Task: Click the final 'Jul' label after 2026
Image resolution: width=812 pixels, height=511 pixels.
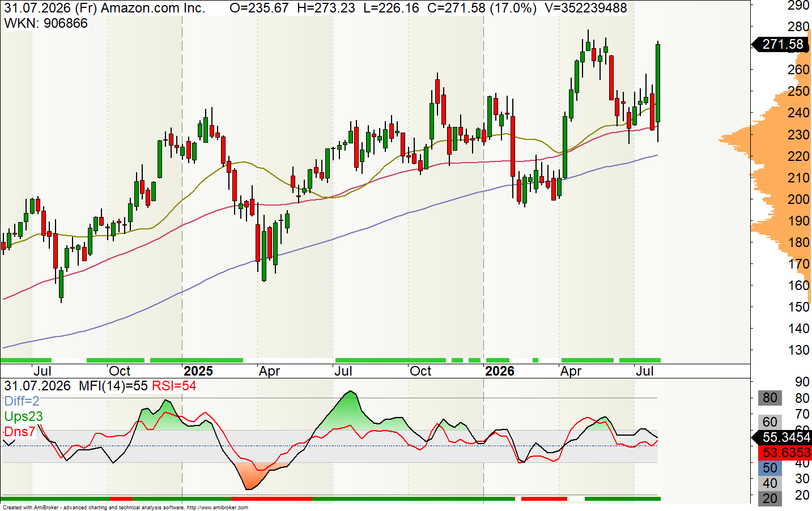Action: pos(645,371)
